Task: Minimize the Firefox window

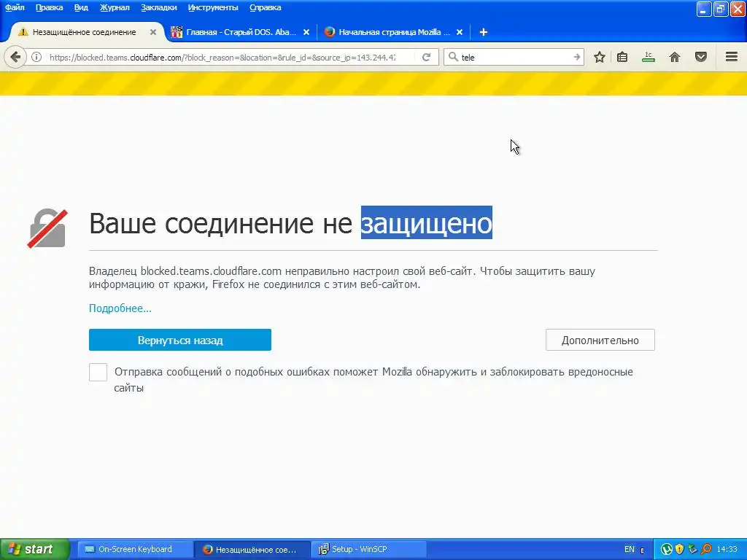Action: [704, 9]
